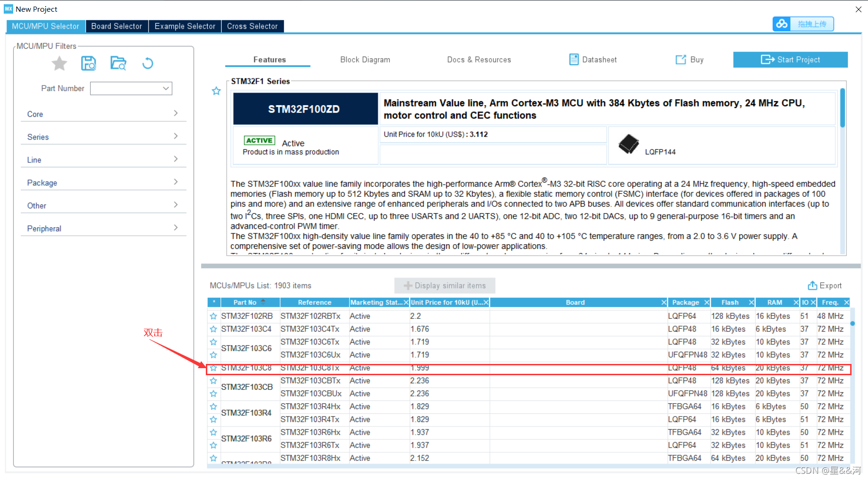Image resolution: width=868 pixels, height=479 pixels.
Task: Expand the Other filter section
Action: 103,205
